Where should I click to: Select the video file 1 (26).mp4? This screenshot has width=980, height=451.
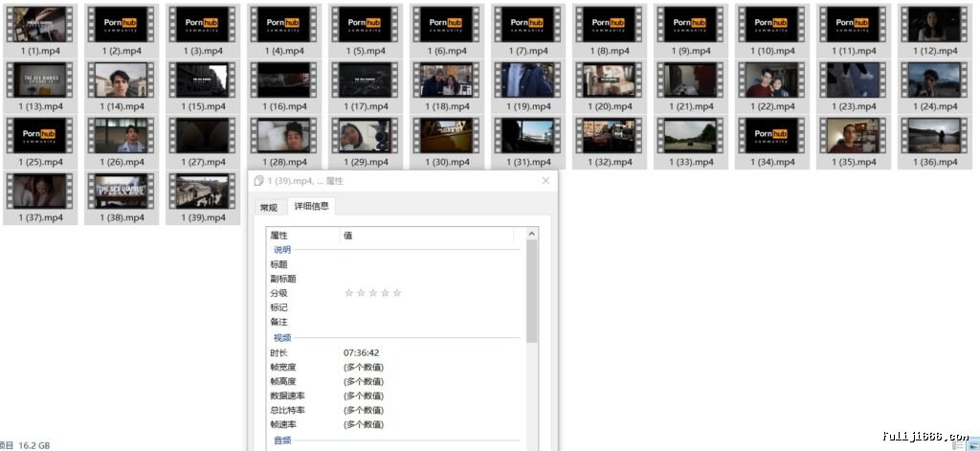point(122,142)
